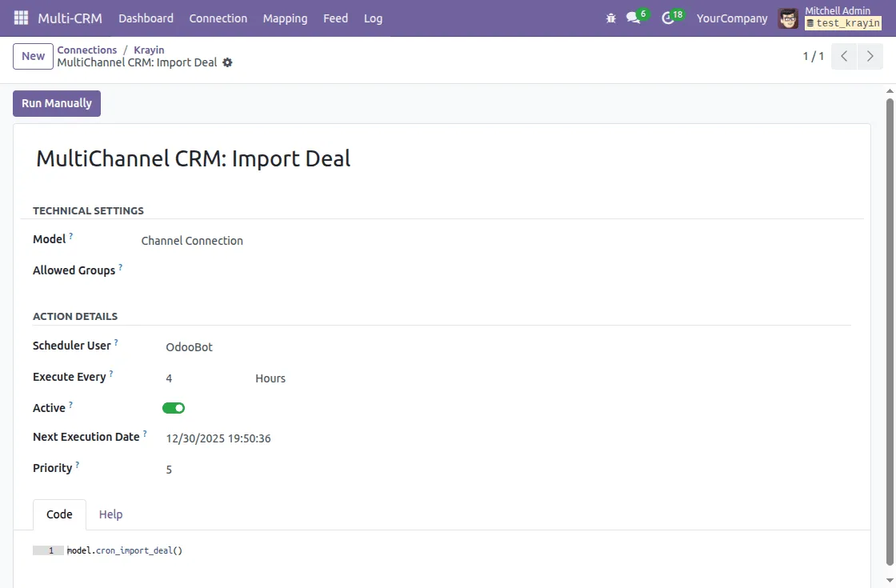Open the Channel Connection model field
Screen dimensions: 896x588
tap(192, 240)
